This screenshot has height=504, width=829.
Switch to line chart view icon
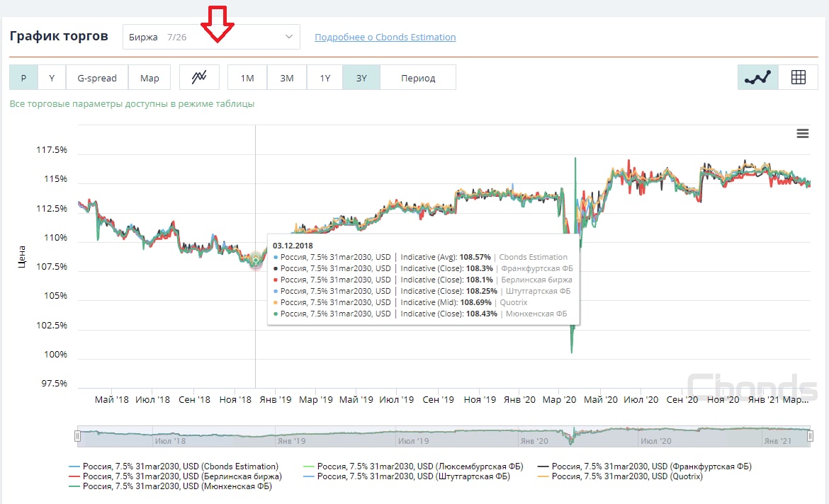757,77
